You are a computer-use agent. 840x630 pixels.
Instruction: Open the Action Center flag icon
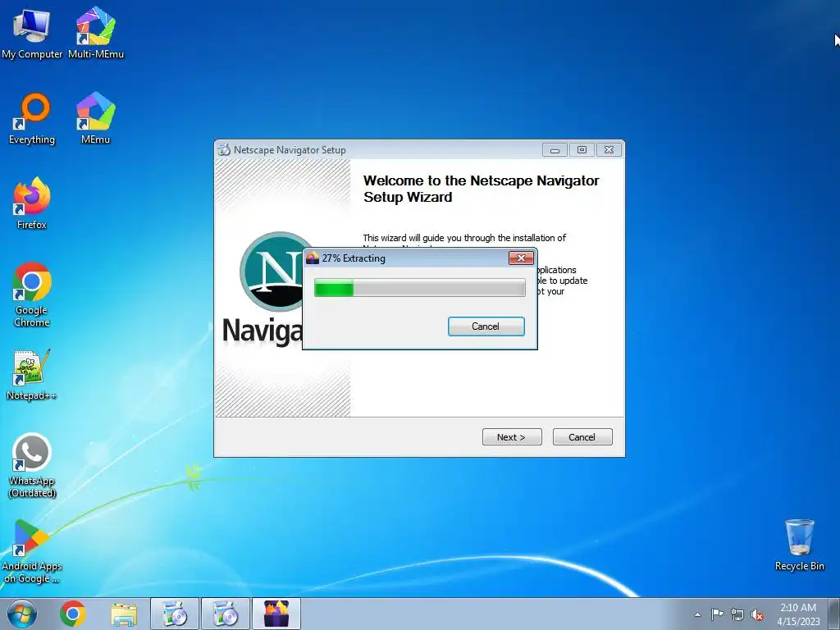tap(717, 614)
